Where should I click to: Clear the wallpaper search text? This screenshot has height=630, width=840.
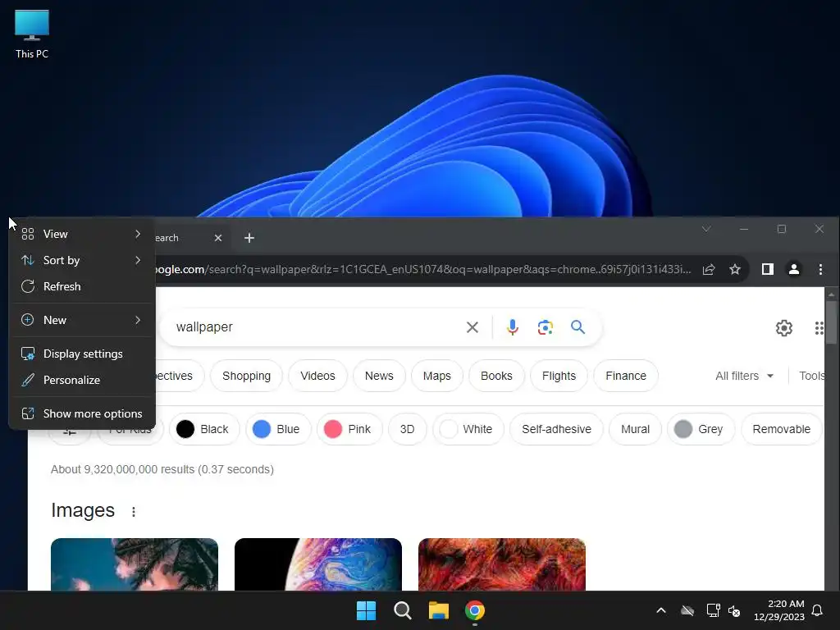click(x=472, y=326)
